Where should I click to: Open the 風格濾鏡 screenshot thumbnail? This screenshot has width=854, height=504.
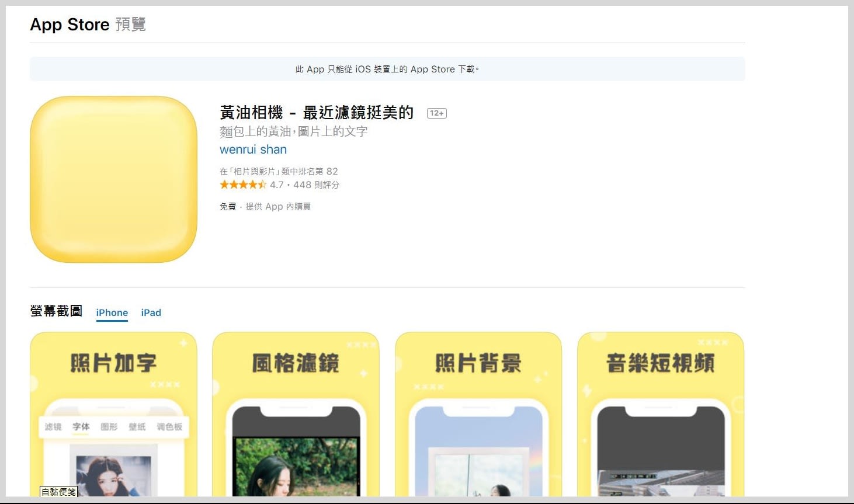coord(296,415)
